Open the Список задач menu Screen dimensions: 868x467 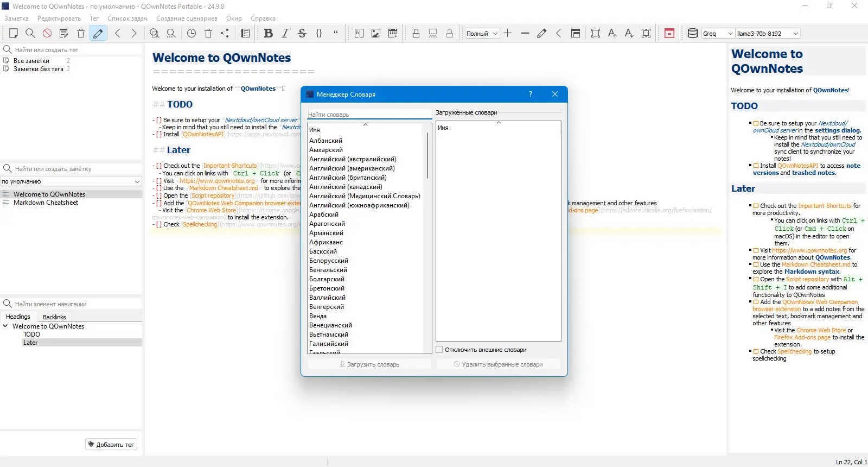(127, 18)
